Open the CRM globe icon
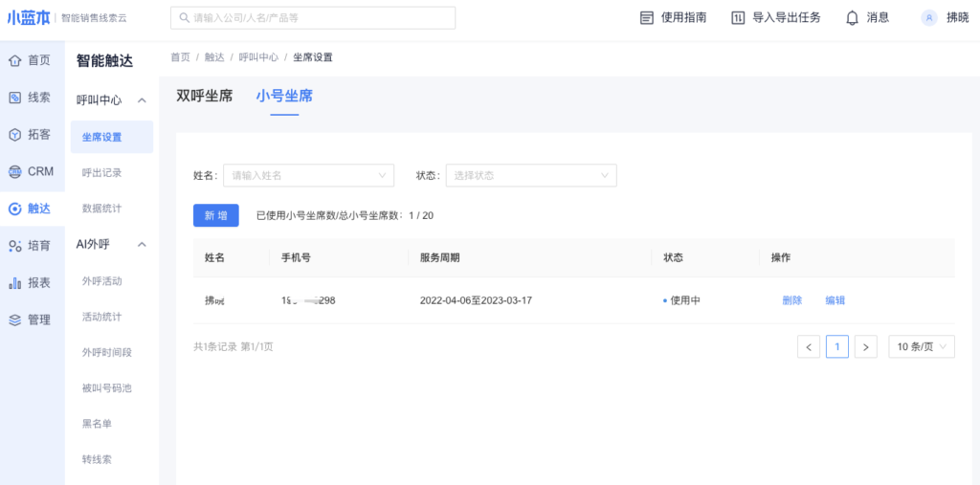Screen dimensions: 980x485 15,172
